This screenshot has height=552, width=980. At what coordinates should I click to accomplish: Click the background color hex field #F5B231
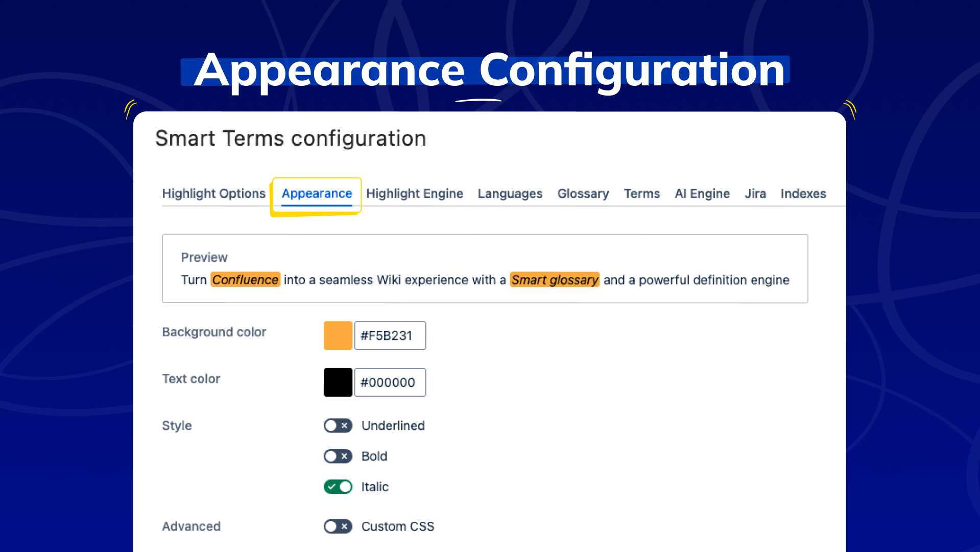(x=390, y=335)
